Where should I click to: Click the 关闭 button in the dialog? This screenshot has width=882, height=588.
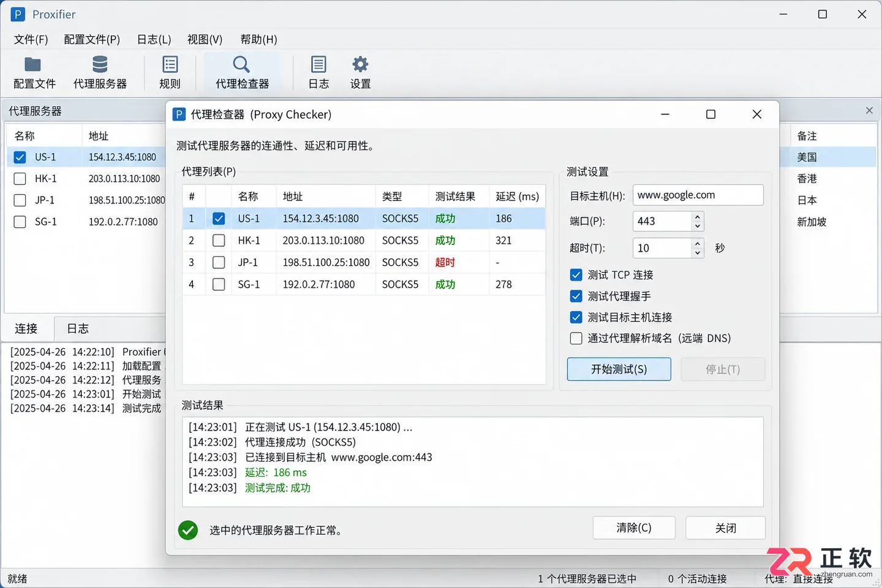pyautogui.click(x=725, y=528)
